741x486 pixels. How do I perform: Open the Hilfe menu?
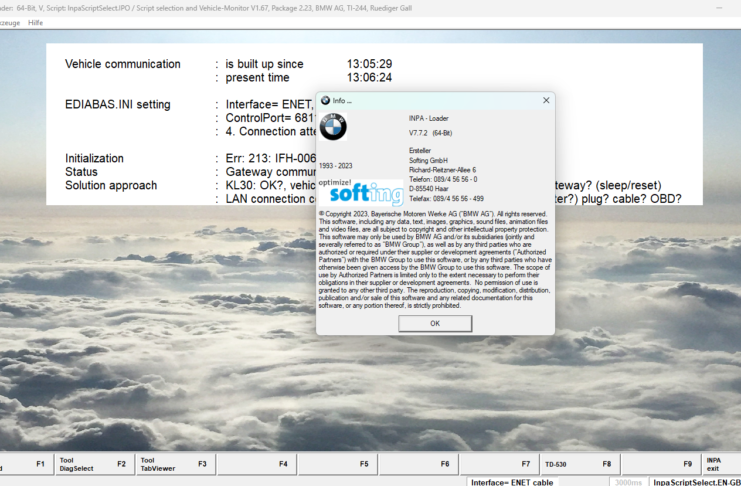[35, 23]
